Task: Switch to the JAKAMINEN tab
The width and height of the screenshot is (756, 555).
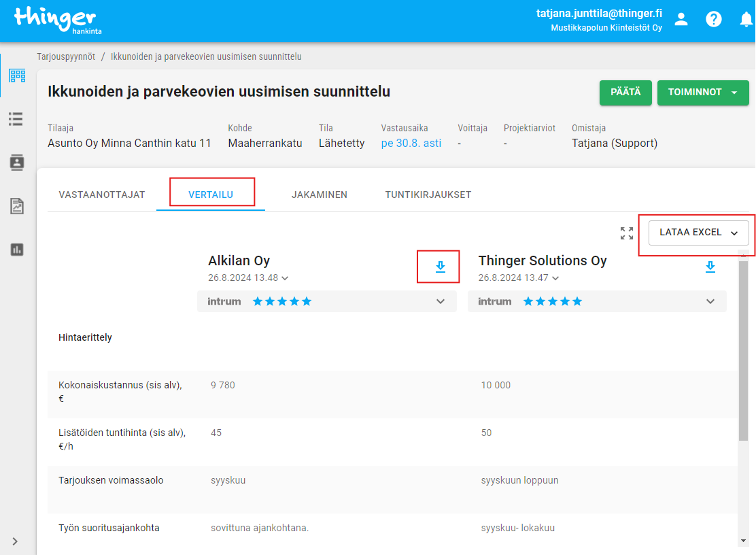Action: tap(319, 195)
